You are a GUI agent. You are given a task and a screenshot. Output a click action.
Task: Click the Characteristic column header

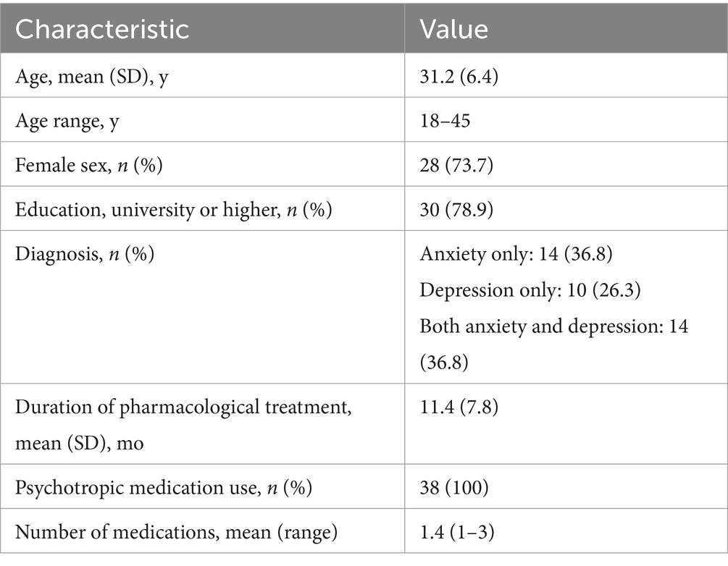coord(101,28)
